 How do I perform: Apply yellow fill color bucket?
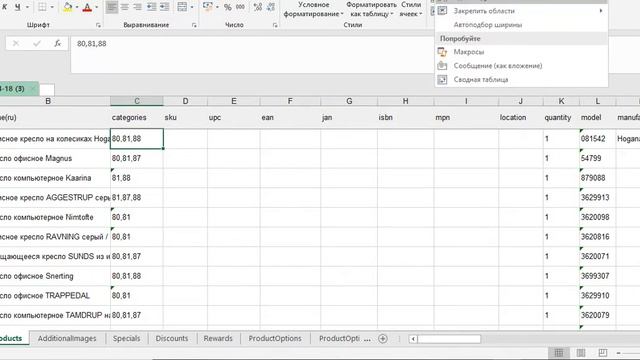pyautogui.click(x=68, y=7)
